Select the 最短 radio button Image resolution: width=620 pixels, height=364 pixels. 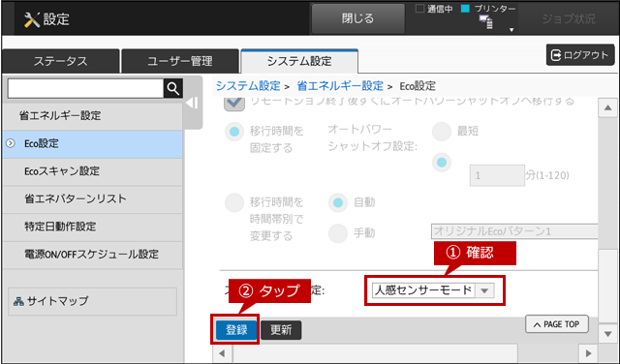pyautogui.click(x=442, y=132)
